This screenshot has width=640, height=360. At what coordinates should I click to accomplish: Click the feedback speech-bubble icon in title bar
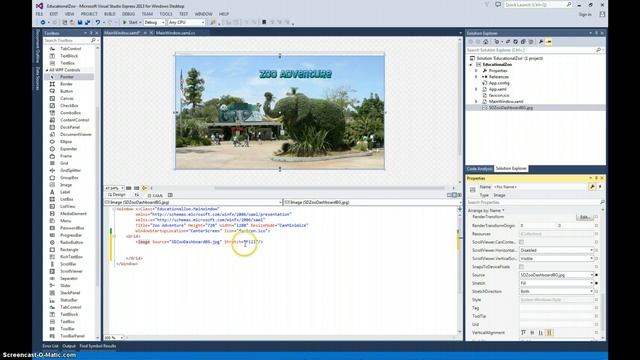[498, 5]
